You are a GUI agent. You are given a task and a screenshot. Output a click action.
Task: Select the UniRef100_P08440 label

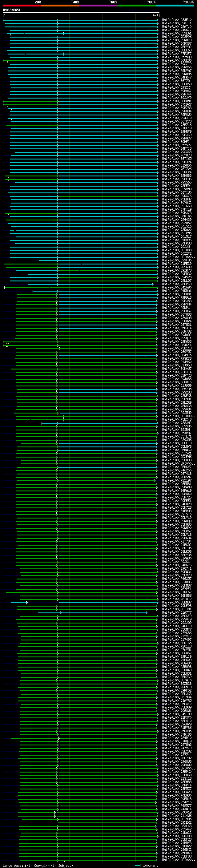tap(176, 494)
